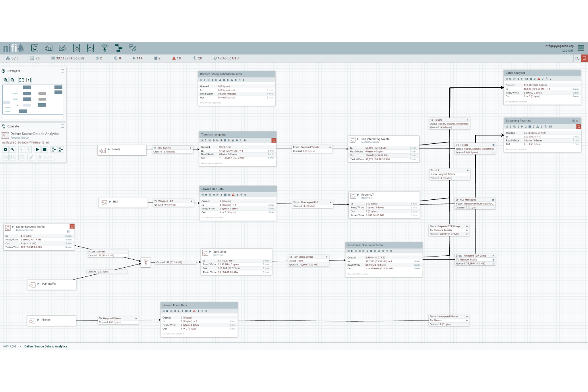Viewport: 588px width, 392px height.
Task: Click the Input Port toolbar icon
Action: coord(48,48)
